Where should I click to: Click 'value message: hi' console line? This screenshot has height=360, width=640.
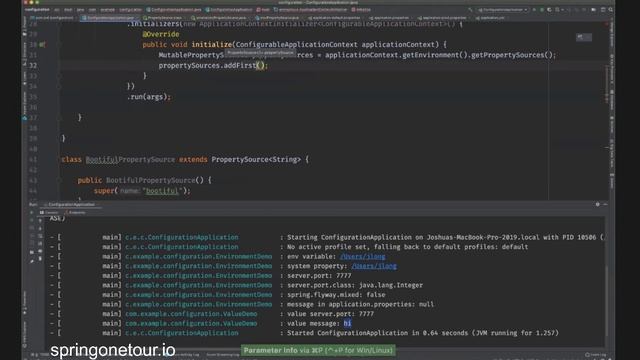click(x=319, y=323)
